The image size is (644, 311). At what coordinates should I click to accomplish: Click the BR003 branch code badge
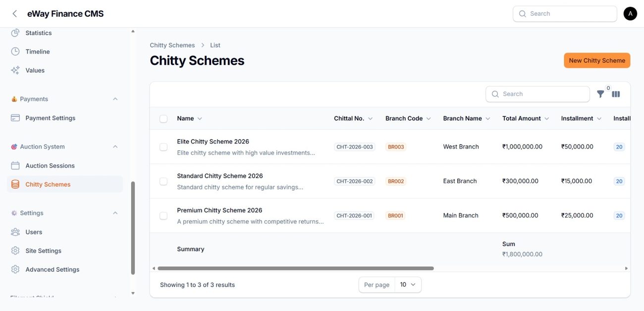pyautogui.click(x=396, y=147)
